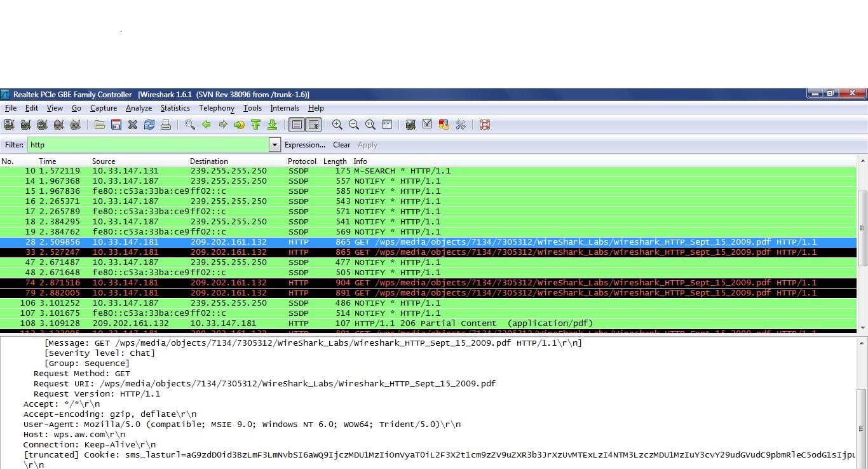This screenshot has height=469, width=868.
Task: Clear the display filter
Action: (342, 145)
